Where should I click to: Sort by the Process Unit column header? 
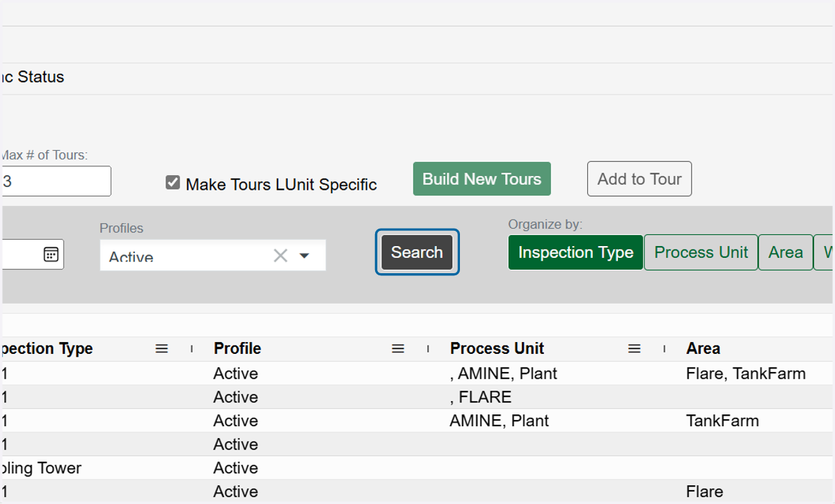[497, 349]
